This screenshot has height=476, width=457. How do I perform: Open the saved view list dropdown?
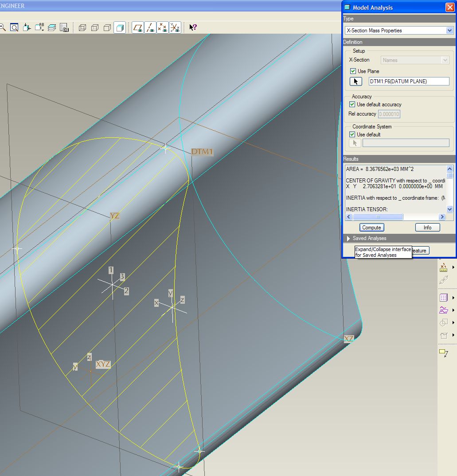click(x=39, y=27)
